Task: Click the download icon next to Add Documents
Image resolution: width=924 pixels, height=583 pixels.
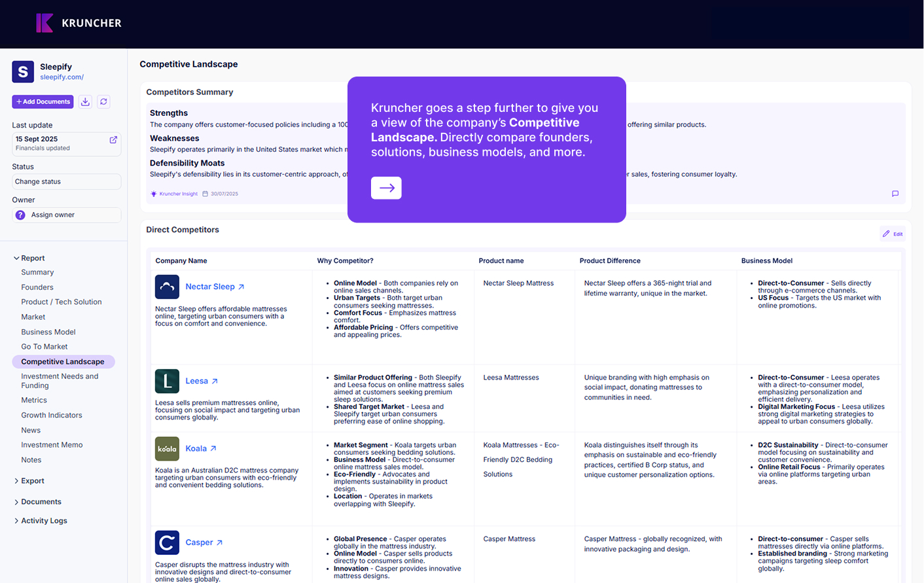Action: [85, 101]
